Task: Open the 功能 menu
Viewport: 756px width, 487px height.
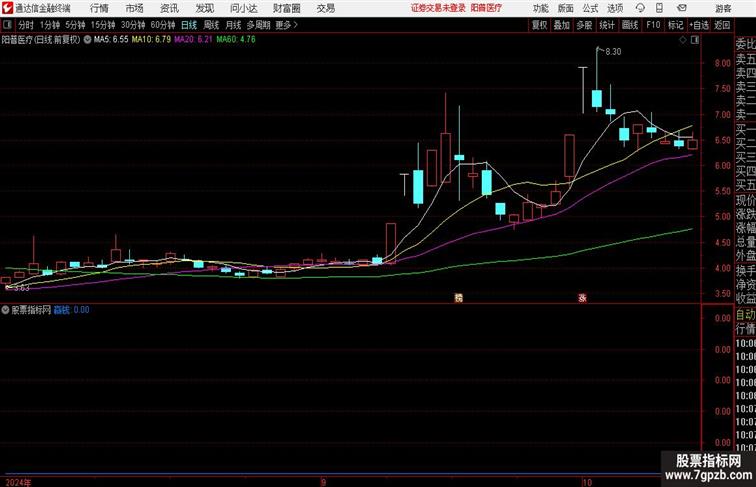Action: click(541, 8)
